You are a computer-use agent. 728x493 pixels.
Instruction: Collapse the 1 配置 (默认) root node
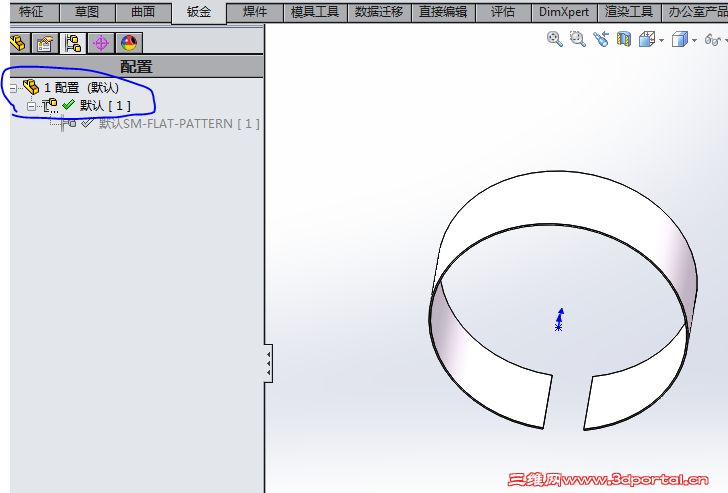[13, 88]
